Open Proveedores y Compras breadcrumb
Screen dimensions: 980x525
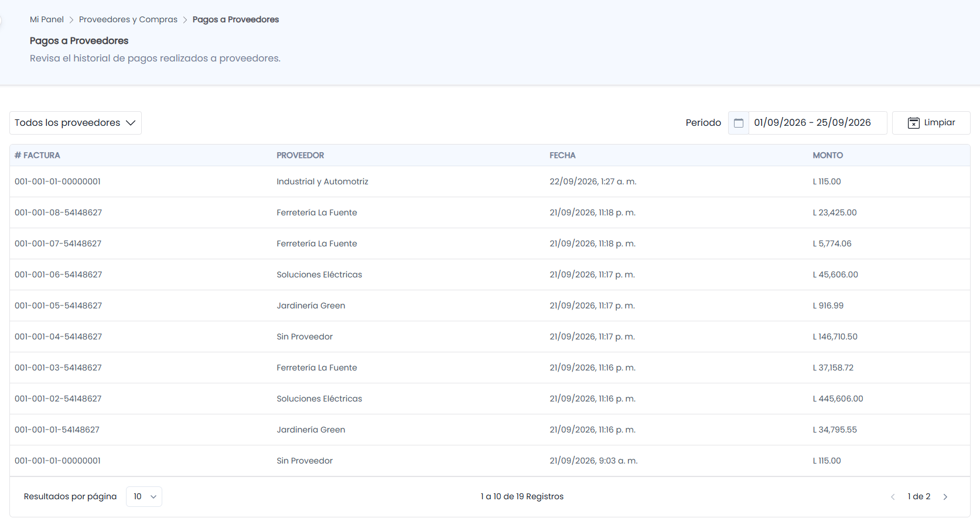(x=128, y=19)
